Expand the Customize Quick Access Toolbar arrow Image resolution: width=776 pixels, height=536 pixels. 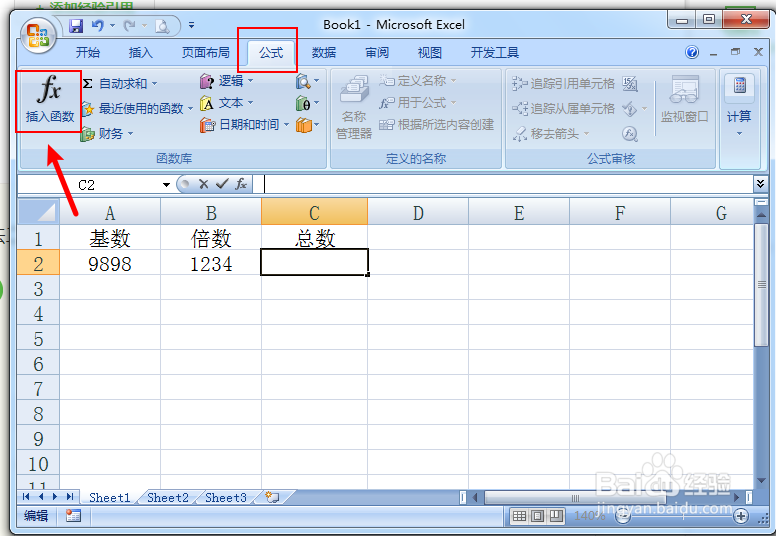pos(192,25)
